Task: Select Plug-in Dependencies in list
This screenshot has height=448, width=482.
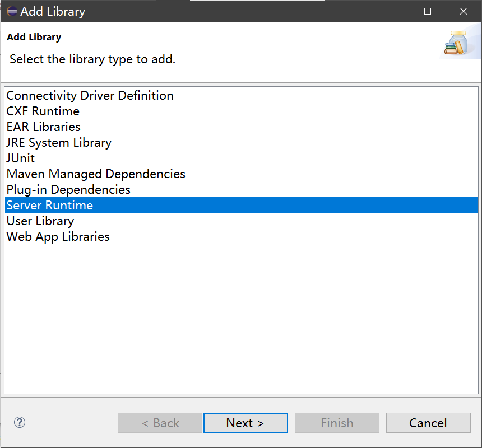Action: coord(68,190)
